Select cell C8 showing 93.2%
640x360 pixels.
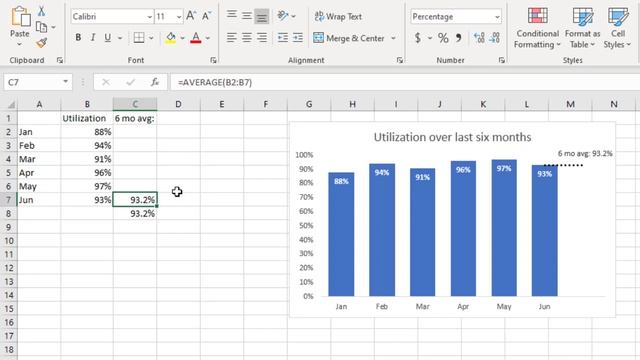click(x=135, y=213)
